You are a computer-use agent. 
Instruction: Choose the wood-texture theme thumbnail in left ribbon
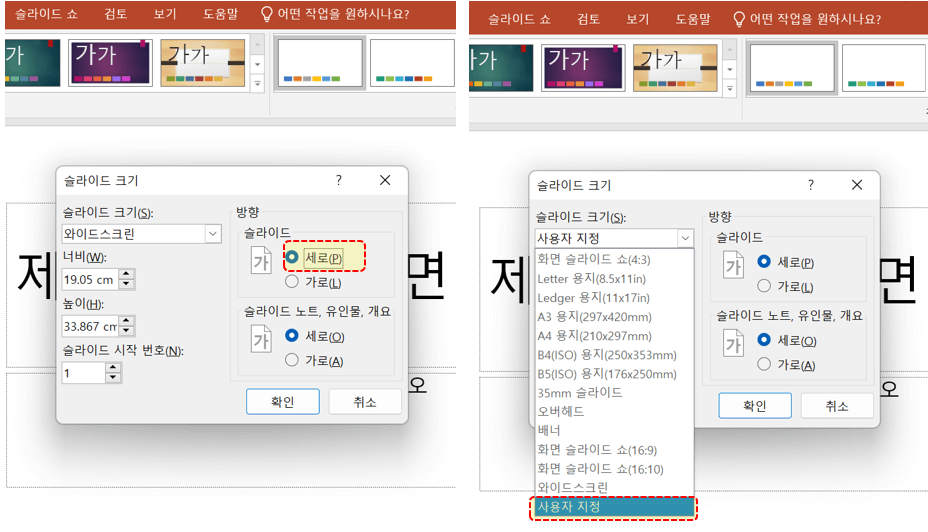click(x=202, y=62)
